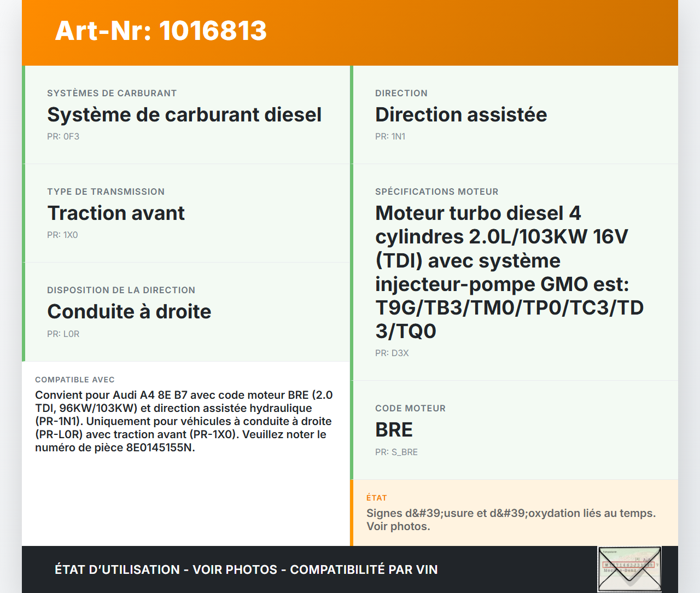The image size is (700, 593).
Task: Click the PR: 1N1 code label
Action: (x=390, y=136)
